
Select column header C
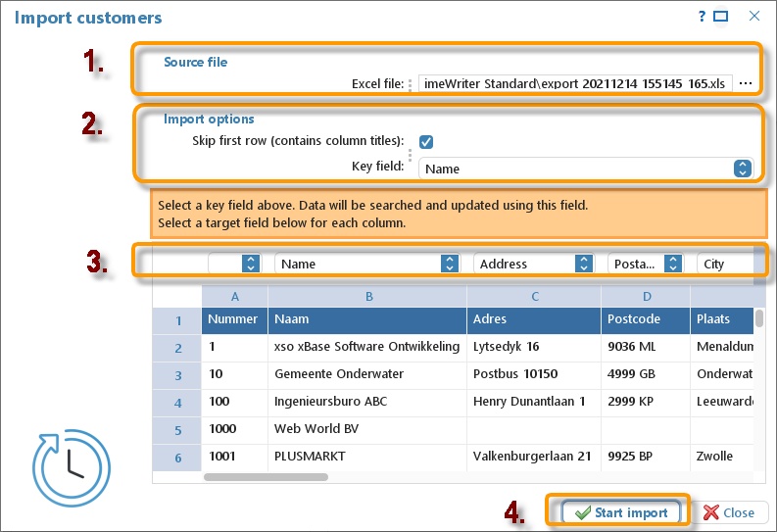coord(534,296)
